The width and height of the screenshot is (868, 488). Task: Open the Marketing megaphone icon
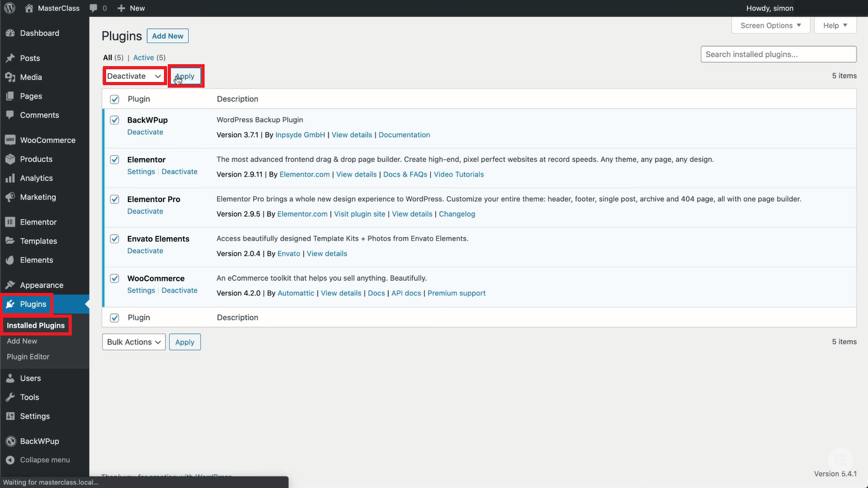click(x=10, y=197)
